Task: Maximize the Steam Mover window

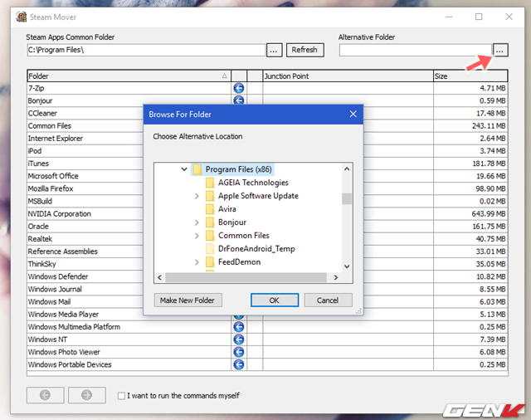Action: coord(479,17)
